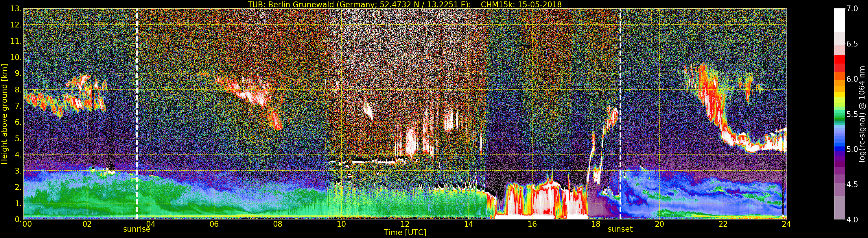Click the '12' time axis tick label
This screenshot has width=868, height=238.
(x=405, y=224)
